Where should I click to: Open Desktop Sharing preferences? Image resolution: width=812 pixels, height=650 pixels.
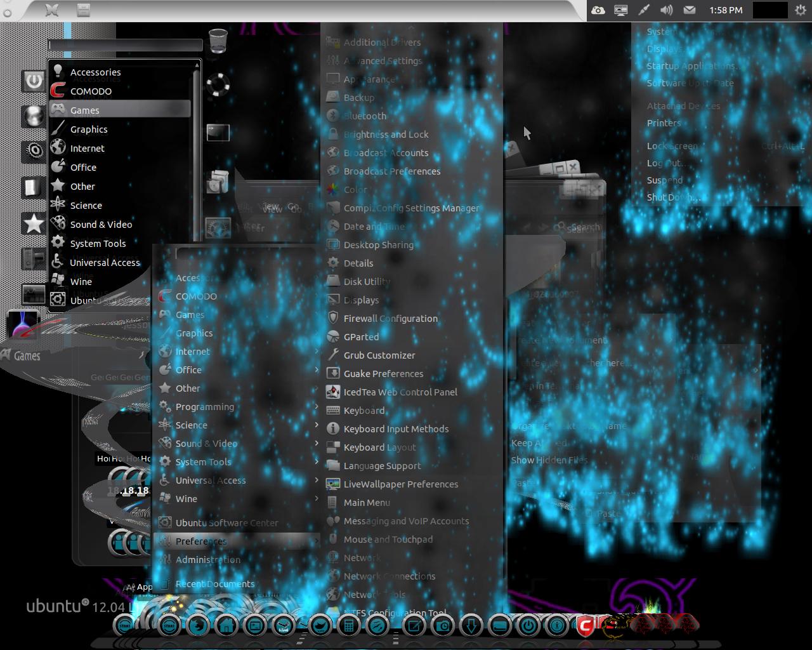pos(412,244)
